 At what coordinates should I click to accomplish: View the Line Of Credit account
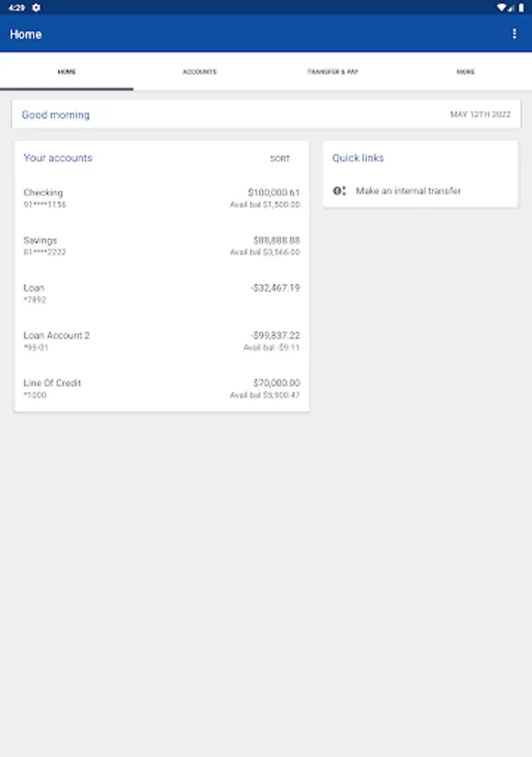(161, 388)
